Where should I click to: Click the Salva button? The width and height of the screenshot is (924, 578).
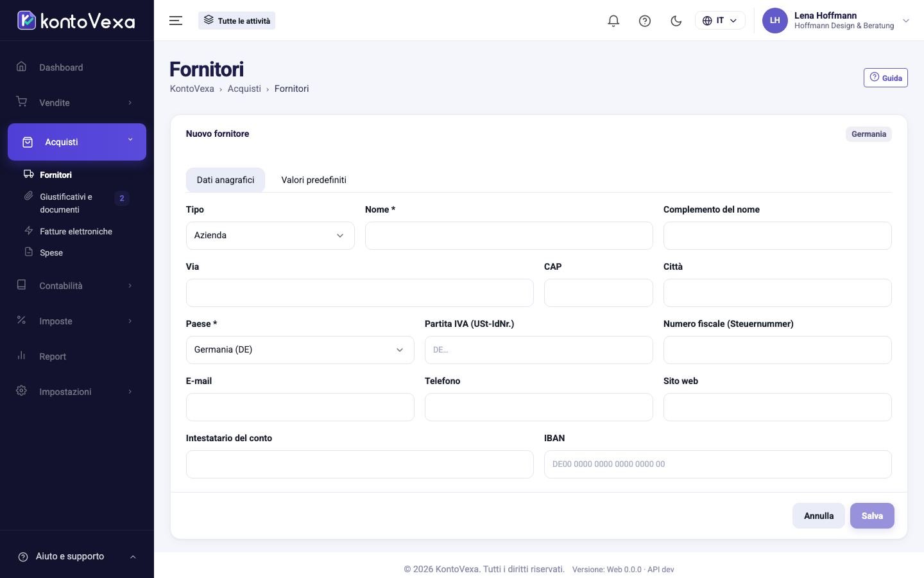click(872, 516)
